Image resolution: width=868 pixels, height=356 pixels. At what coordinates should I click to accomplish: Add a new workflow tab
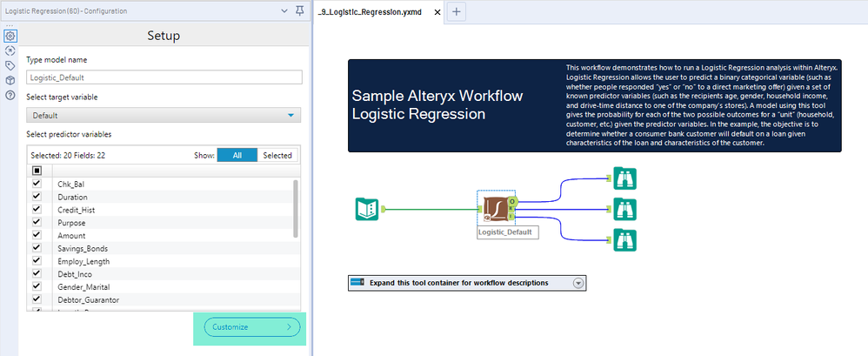[456, 11]
